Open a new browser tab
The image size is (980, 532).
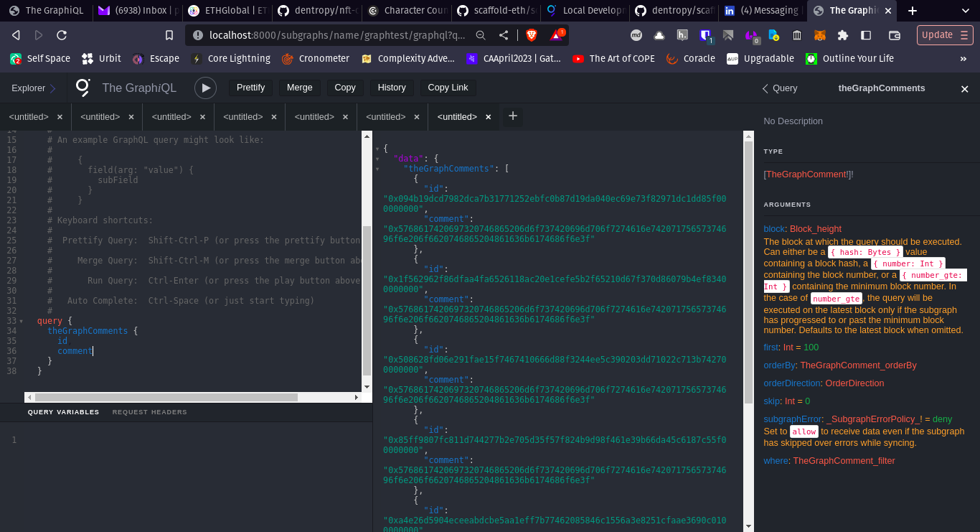[x=913, y=11]
